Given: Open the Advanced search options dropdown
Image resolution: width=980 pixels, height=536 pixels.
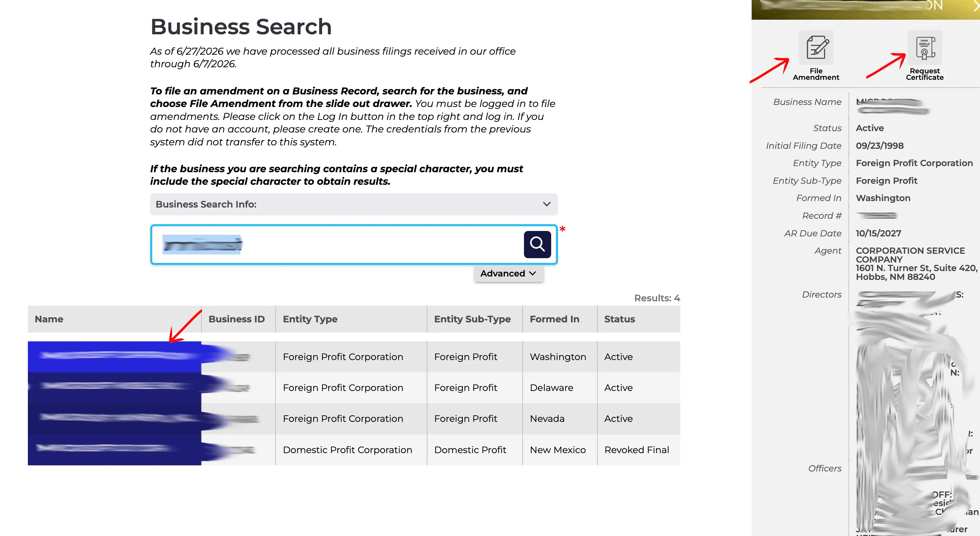Looking at the screenshot, I should point(508,273).
